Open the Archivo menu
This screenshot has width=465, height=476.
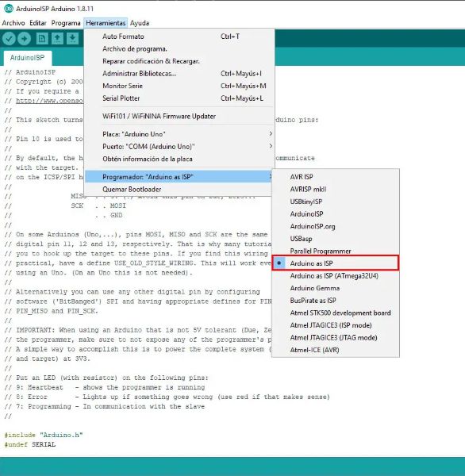click(13, 23)
